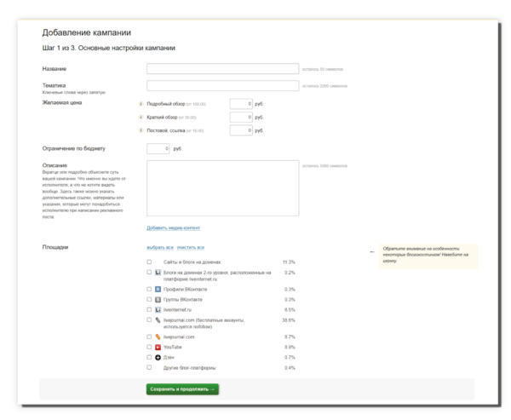Click the выбрать все link
Image resolution: width=511 pixels, height=420 pixels.
(x=160, y=248)
